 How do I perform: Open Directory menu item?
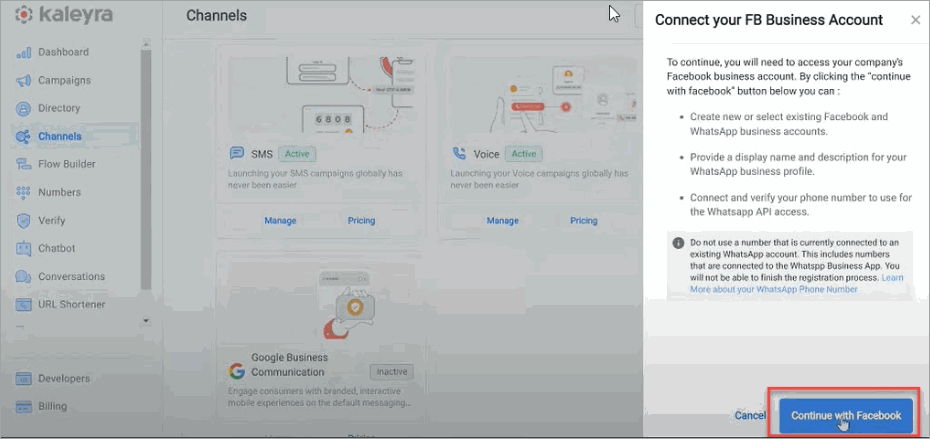tap(59, 108)
